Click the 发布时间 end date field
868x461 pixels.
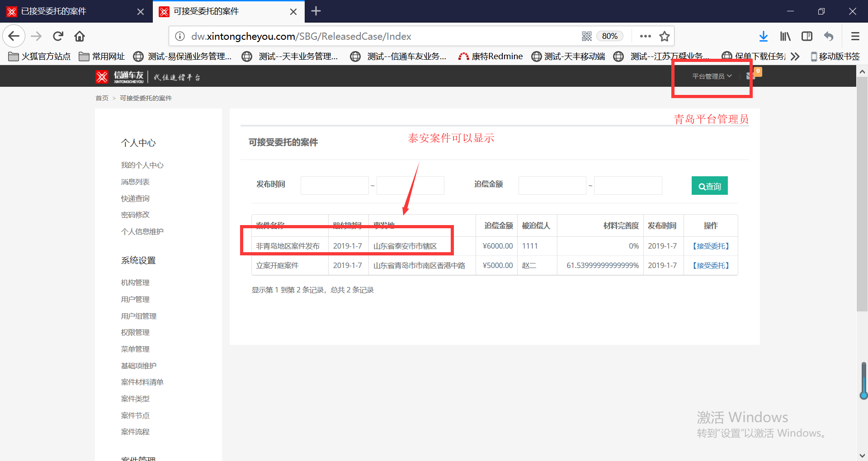(410, 185)
